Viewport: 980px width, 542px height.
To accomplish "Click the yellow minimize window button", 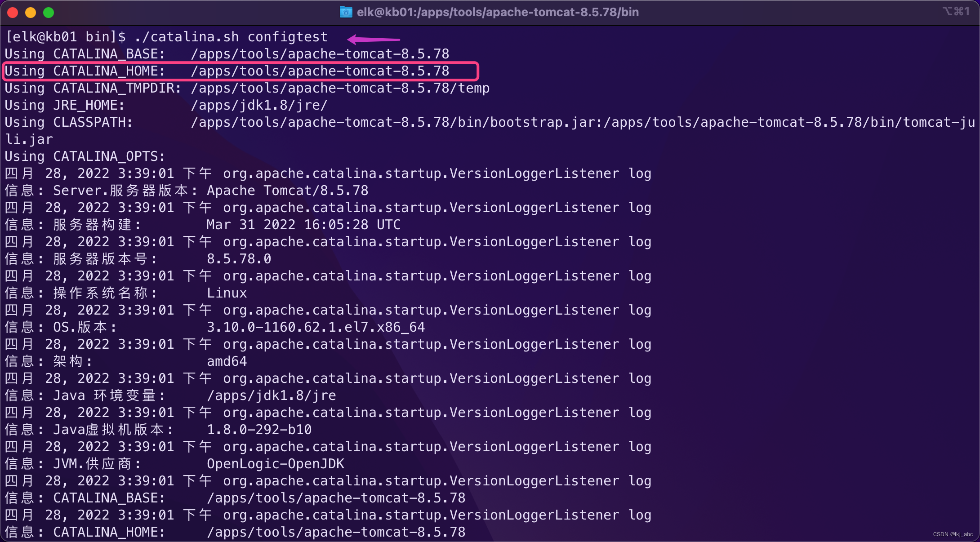I will tap(31, 13).
